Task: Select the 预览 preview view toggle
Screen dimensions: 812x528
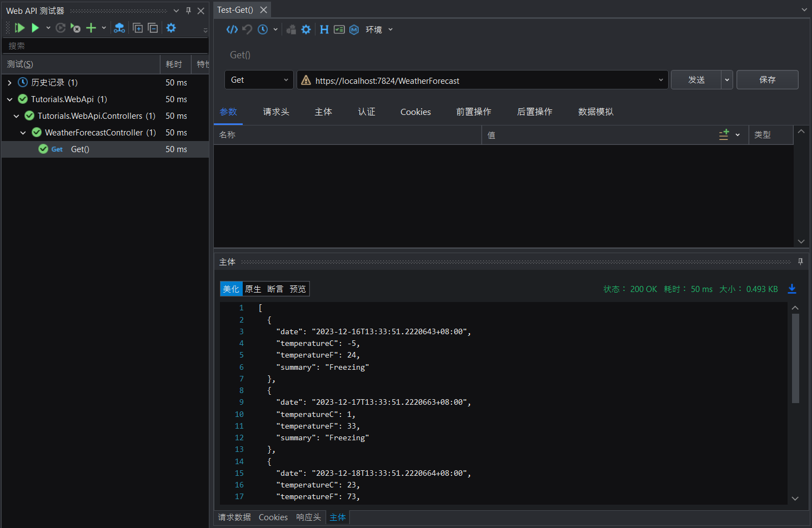Action: click(298, 289)
